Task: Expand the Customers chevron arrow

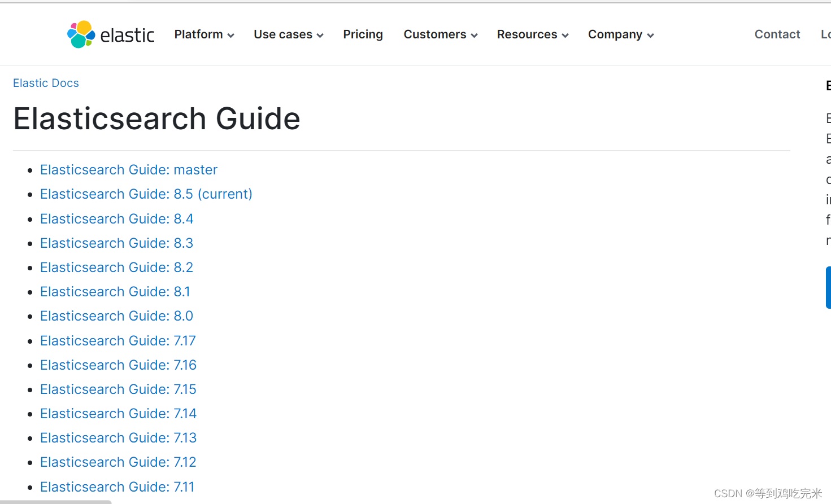Action: tap(474, 36)
